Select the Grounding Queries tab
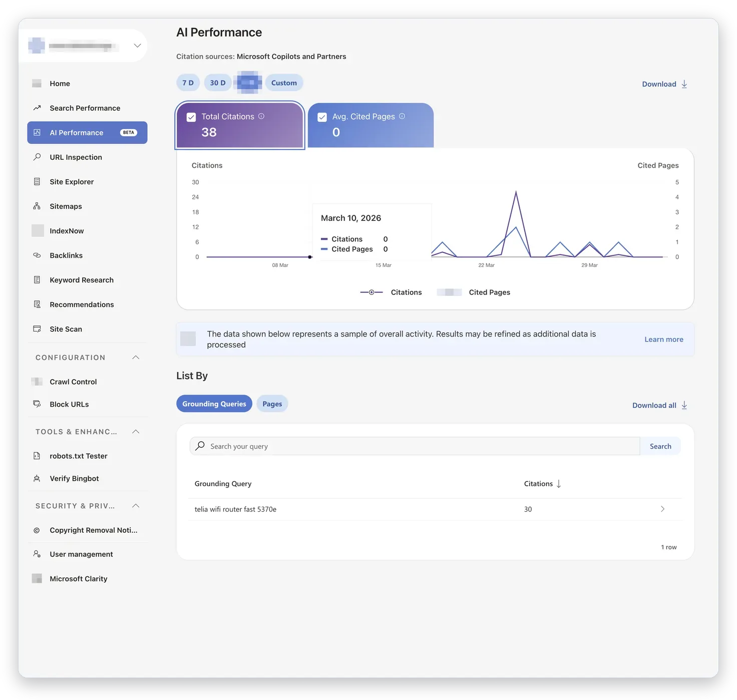The image size is (737, 700). click(214, 404)
